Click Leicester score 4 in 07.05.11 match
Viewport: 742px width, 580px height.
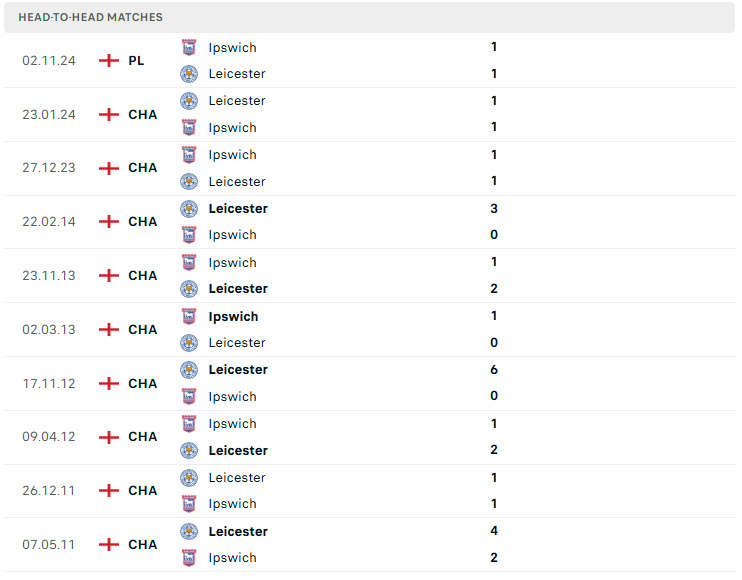tap(494, 531)
